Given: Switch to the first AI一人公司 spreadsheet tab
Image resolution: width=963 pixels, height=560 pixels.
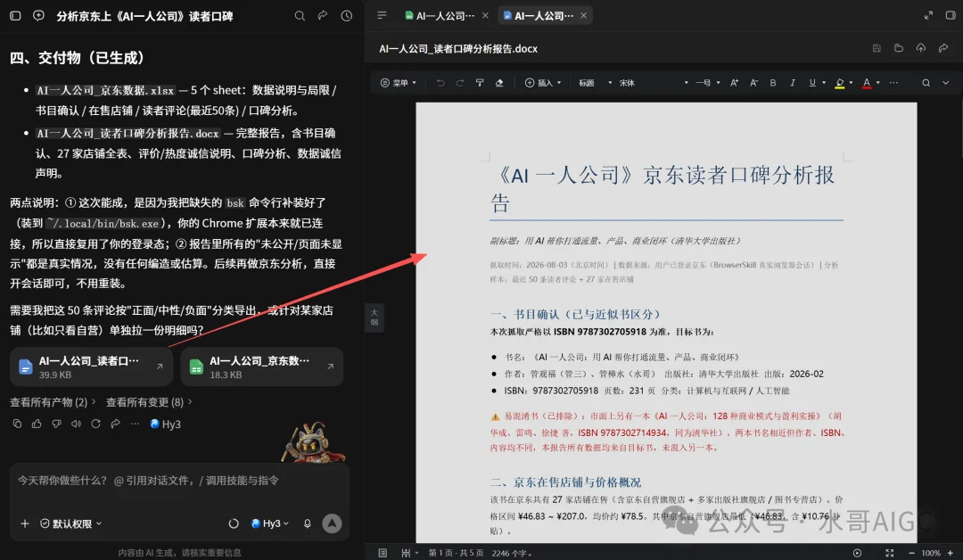Looking at the screenshot, I should click(x=440, y=15).
